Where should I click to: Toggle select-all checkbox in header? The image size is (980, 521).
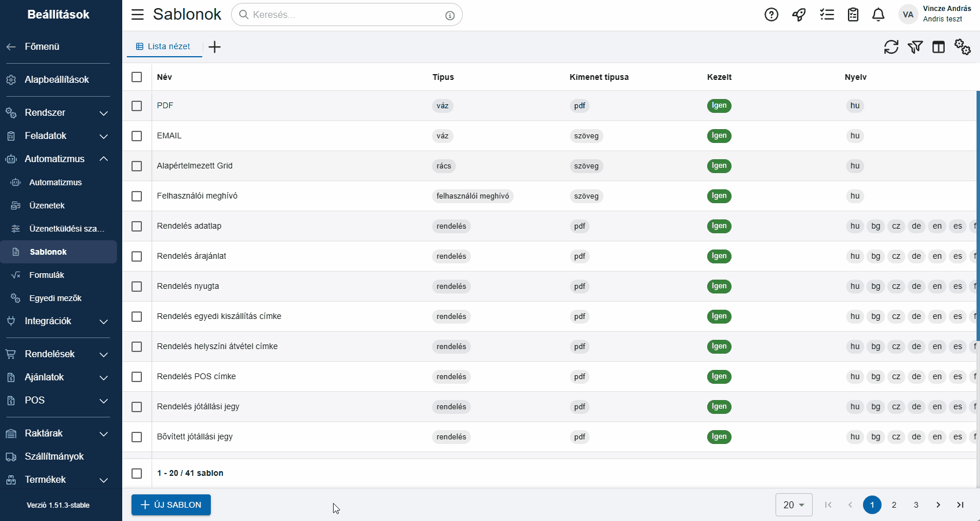(137, 77)
